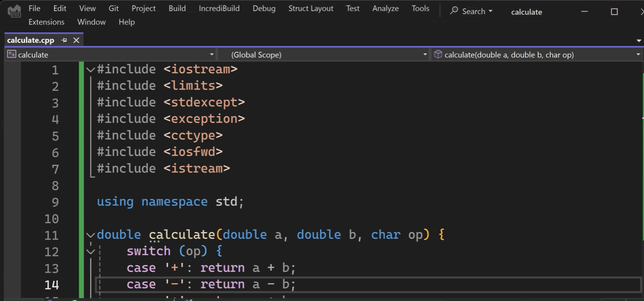Close the calculate.cpp tab
This screenshot has width=644, height=301.
(x=77, y=40)
